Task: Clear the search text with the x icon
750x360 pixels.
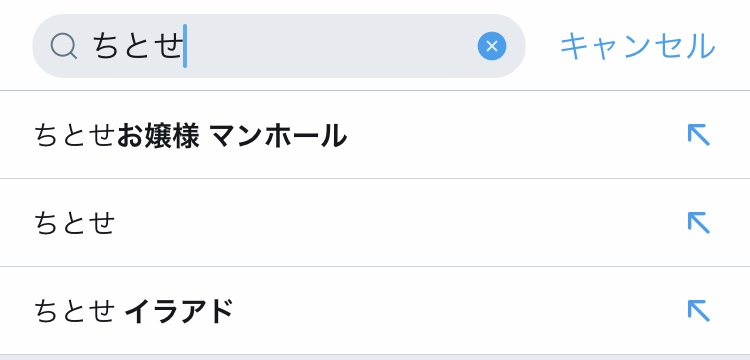Action: (492, 46)
